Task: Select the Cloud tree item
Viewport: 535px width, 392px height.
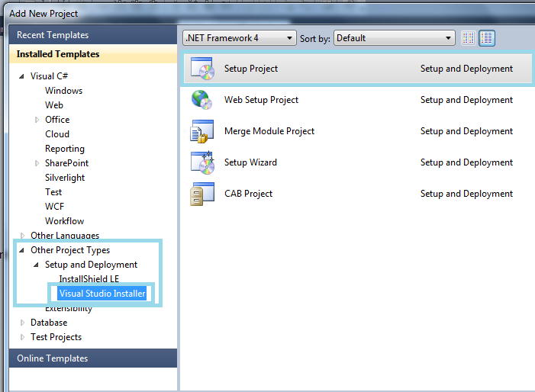Action: coord(57,134)
